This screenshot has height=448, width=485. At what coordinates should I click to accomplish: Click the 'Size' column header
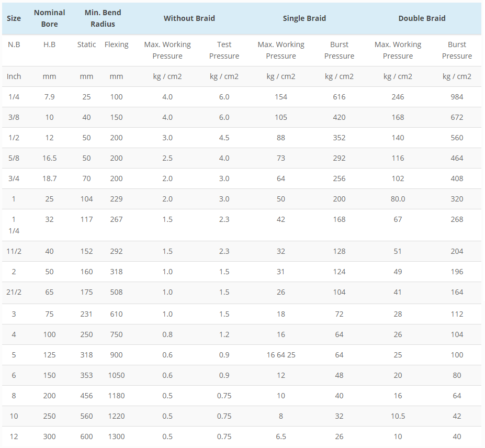[x=14, y=18]
